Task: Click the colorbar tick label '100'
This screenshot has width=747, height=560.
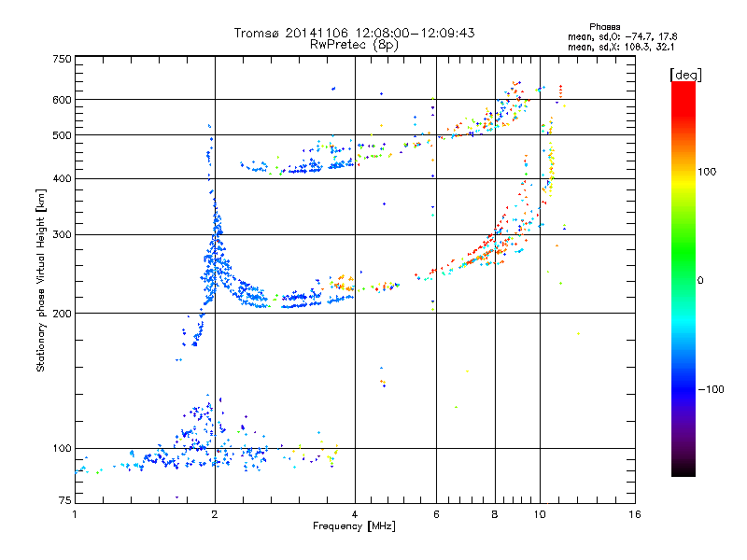Action: 707,172
